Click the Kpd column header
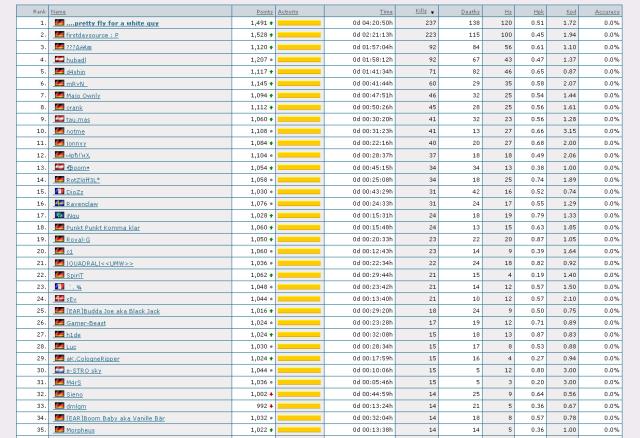The width and height of the screenshot is (640, 438). tap(570, 11)
